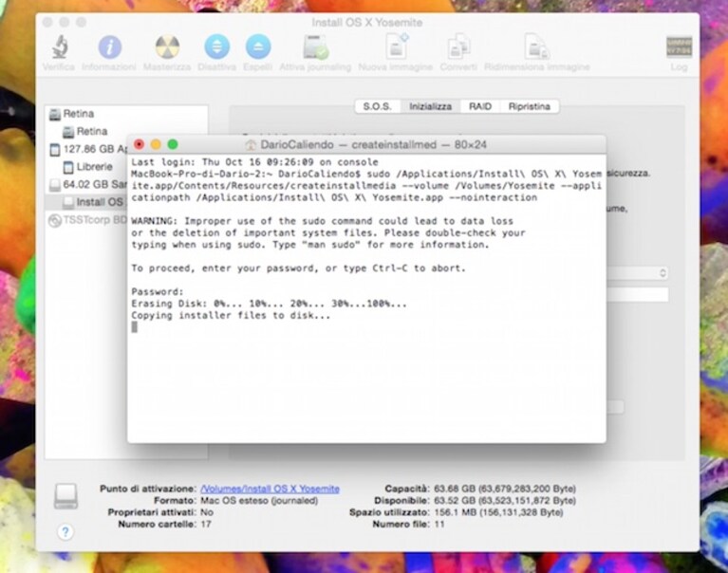Screen dimensions: 728x573
Task: Open the Informazioni info icon
Action: click(x=109, y=46)
